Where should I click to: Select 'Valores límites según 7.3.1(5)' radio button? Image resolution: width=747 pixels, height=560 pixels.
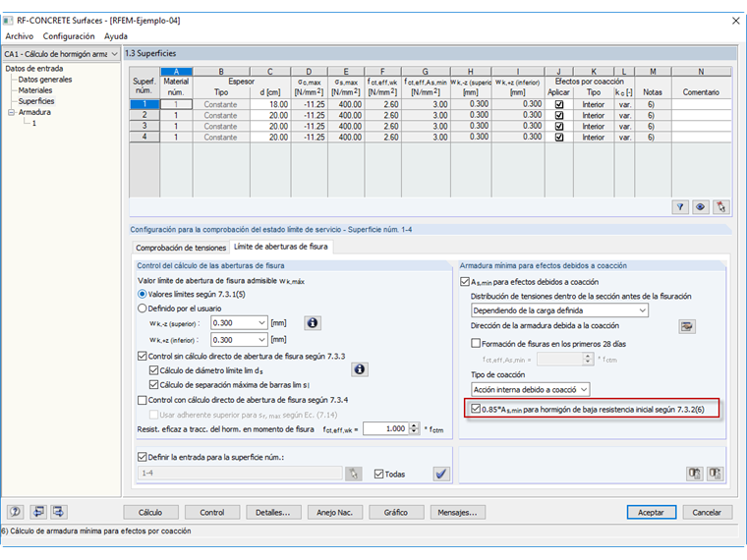point(142,295)
